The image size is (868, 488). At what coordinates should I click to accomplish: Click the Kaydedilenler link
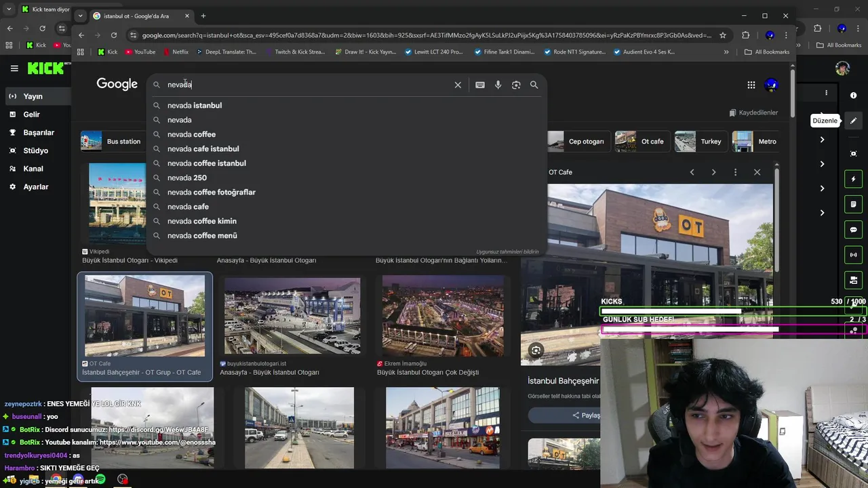click(753, 113)
